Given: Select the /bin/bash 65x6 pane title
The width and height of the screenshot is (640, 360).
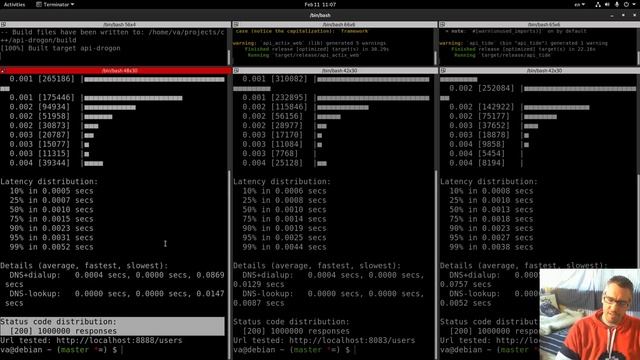Looking at the screenshot, I should pyautogui.click(x=544, y=24).
